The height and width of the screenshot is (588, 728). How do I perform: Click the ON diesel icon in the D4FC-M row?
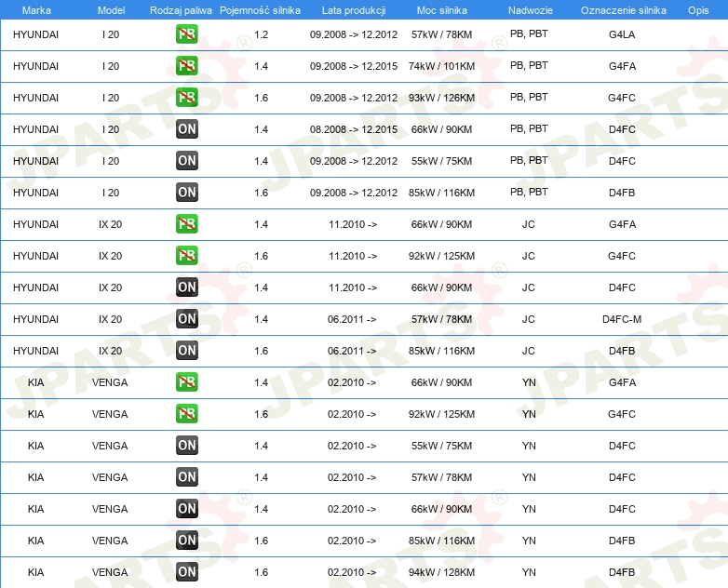186,319
